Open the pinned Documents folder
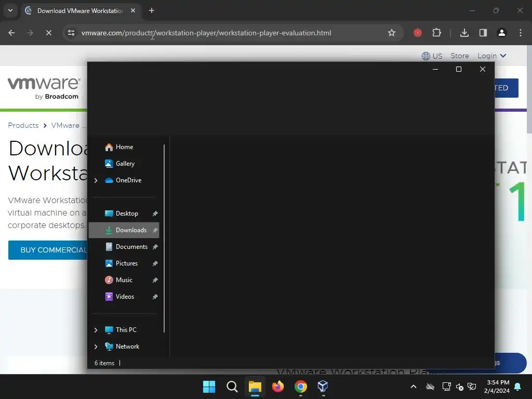 pos(131,247)
